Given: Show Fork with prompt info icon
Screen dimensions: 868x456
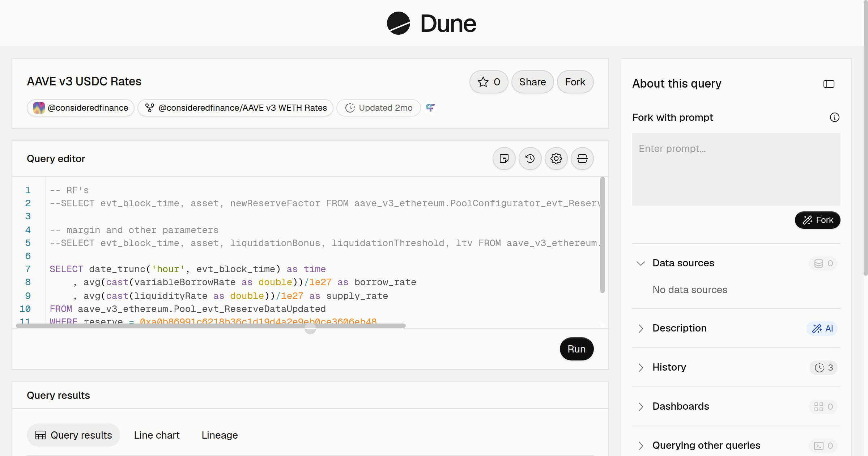Looking at the screenshot, I should [834, 117].
